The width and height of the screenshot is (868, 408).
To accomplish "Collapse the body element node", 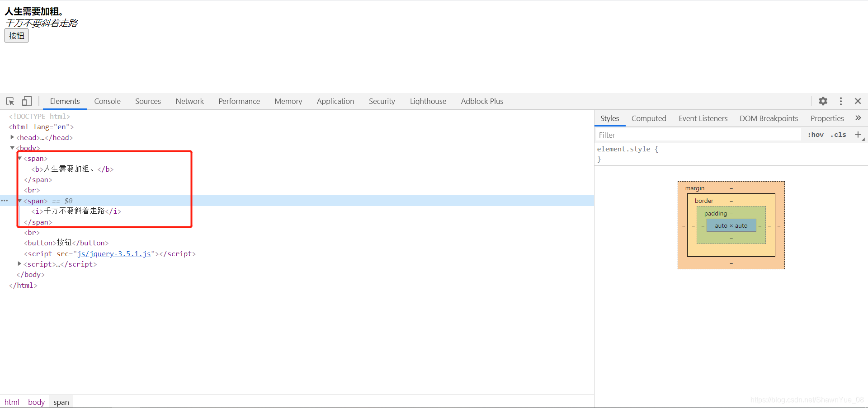I will 12,148.
